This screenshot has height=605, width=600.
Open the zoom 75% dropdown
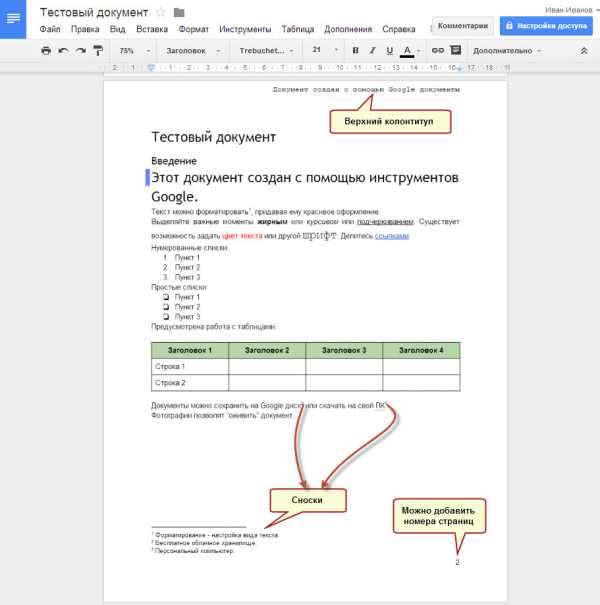(x=134, y=51)
